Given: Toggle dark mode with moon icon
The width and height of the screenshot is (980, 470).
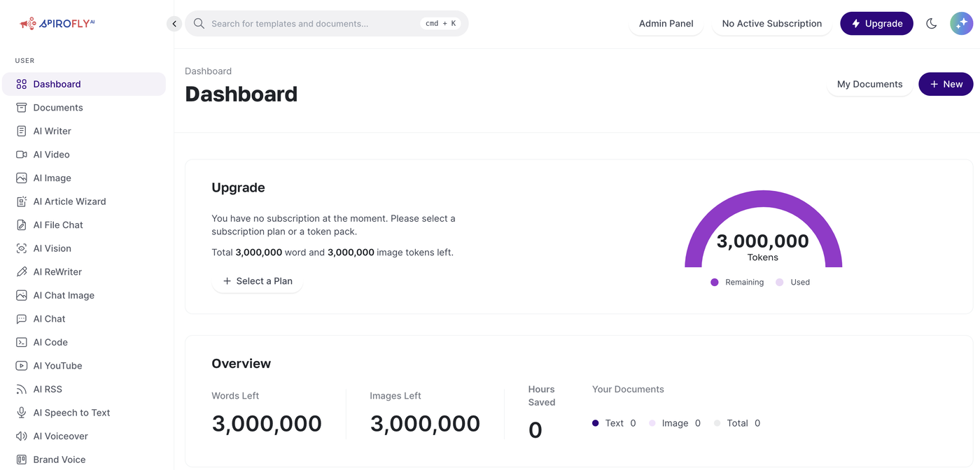Looking at the screenshot, I should tap(931, 24).
